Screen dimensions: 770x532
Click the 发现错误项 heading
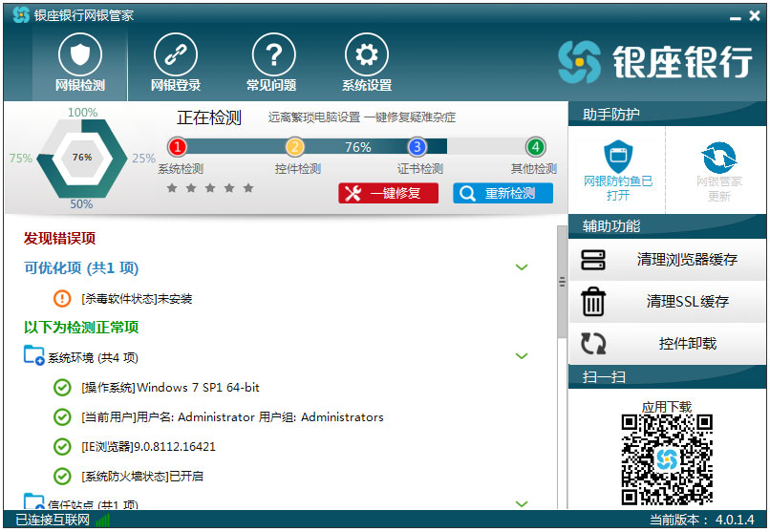[60, 239]
